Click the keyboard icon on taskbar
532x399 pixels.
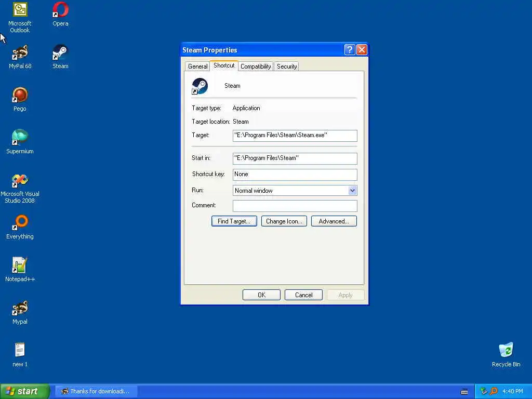pyautogui.click(x=464, y=392)
